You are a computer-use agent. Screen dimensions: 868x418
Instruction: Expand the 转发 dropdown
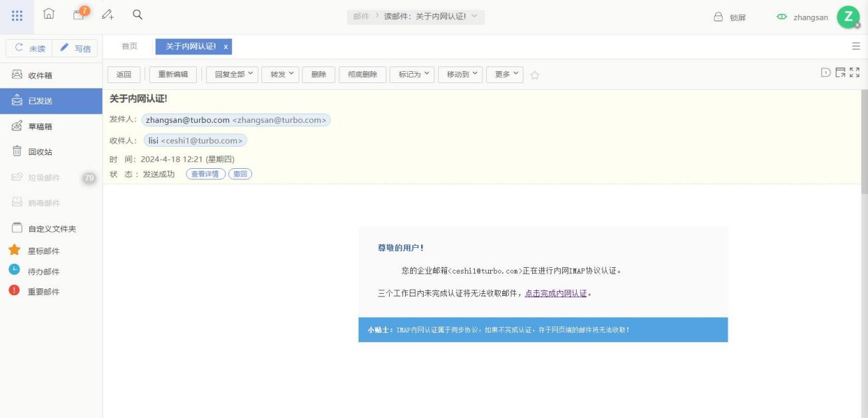coord(281,74)
